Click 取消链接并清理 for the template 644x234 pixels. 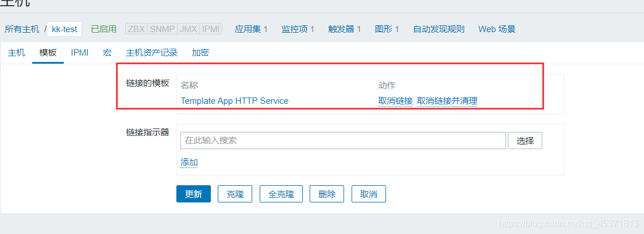(x=447, y=101)
